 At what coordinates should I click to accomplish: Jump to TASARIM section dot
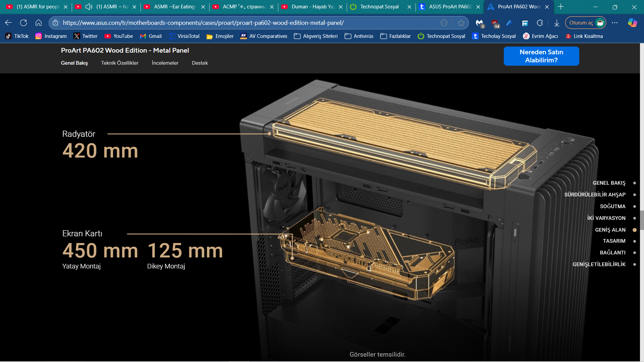[x=635, y=241]
